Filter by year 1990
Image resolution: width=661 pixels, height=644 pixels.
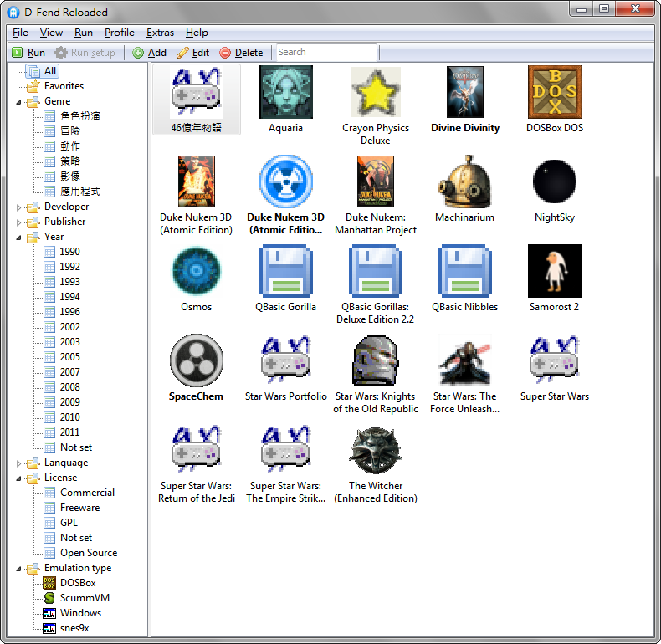point(69,252)
